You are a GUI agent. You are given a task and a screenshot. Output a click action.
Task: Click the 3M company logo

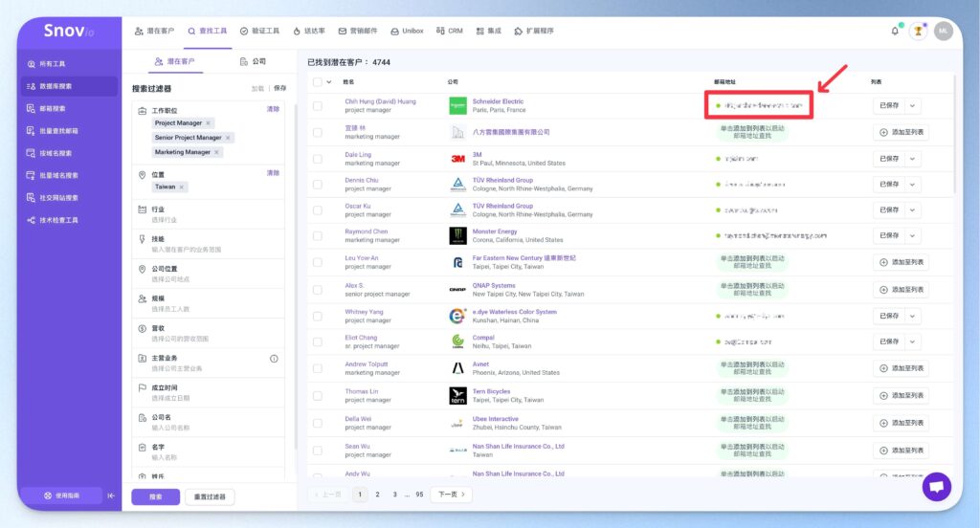pyautogui.click(x=457, y=159)
